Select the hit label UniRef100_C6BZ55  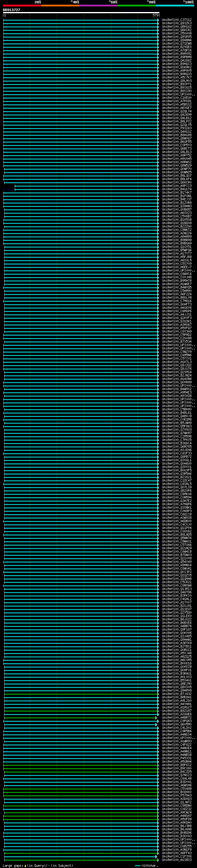click(x=176, y=846)
